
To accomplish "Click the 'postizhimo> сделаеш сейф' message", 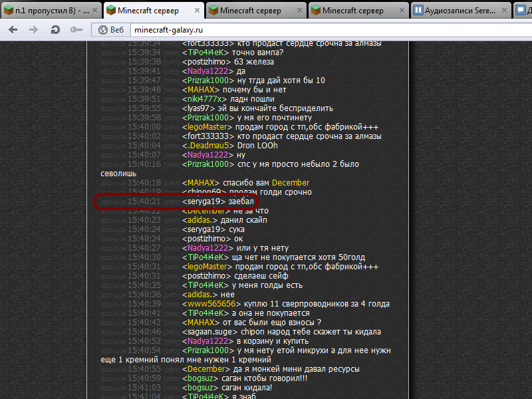I will 235,276.
